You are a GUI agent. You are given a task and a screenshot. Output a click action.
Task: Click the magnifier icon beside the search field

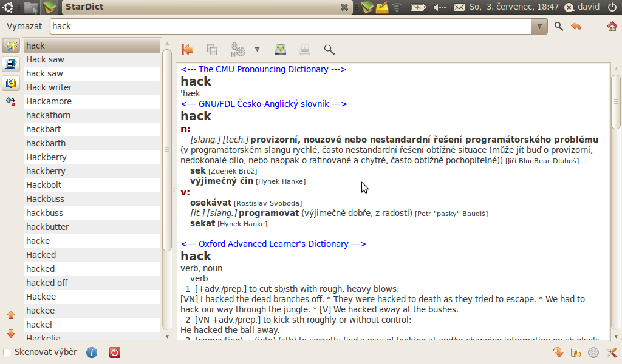(x=559, y=27)
